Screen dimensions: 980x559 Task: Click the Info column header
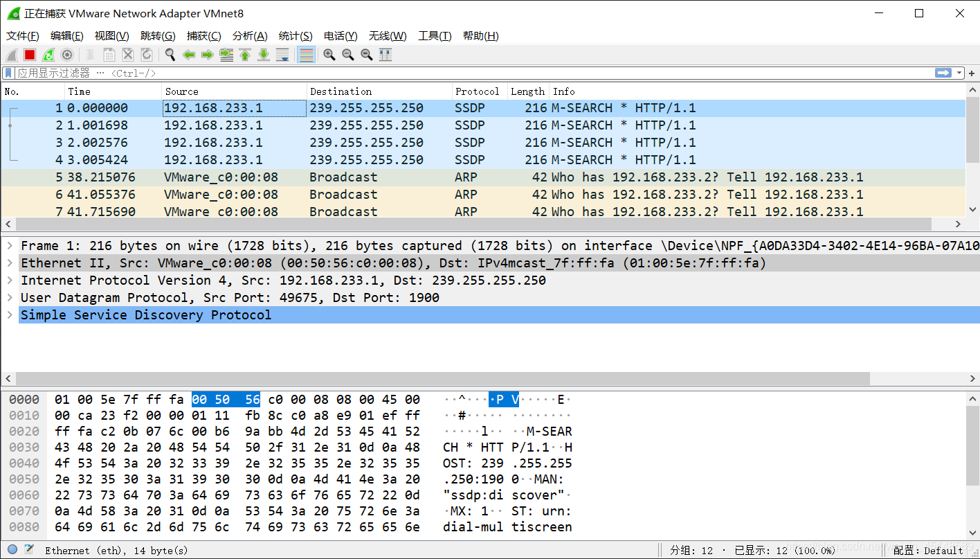[x=757, y=91]
